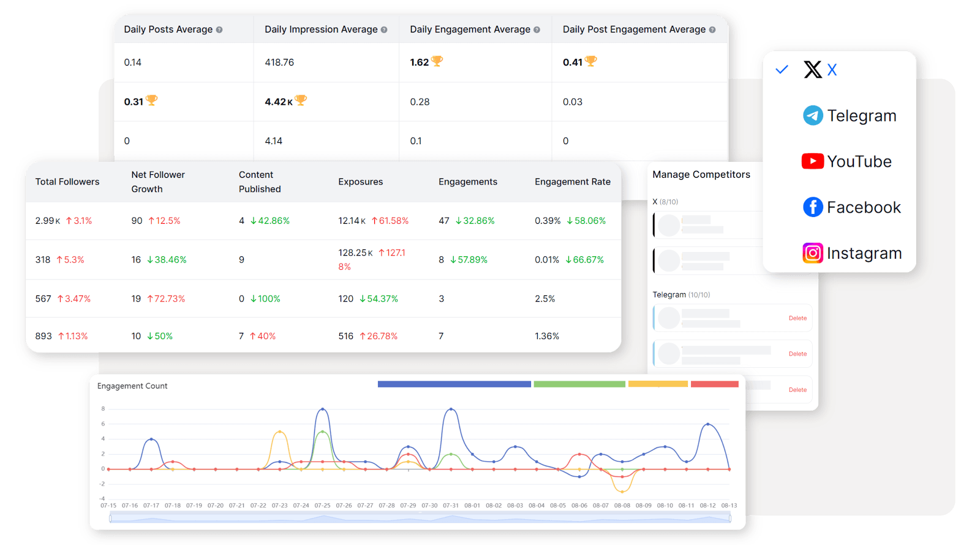
Task: Delete the second Telegram competitor
Action: coord(797,354)
